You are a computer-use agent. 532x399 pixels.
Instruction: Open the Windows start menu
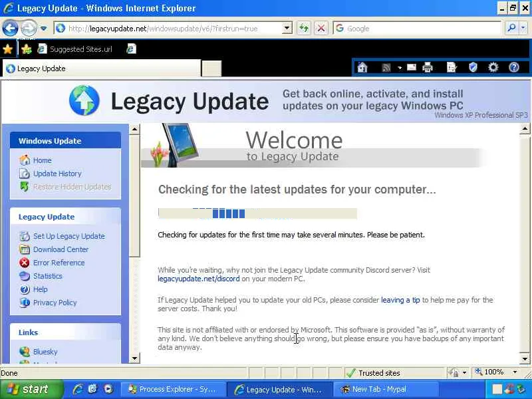tap(31, 389)
